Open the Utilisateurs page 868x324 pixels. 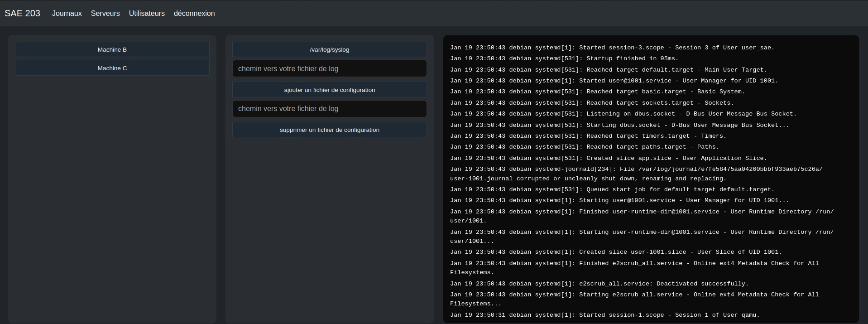click(147, 13)
